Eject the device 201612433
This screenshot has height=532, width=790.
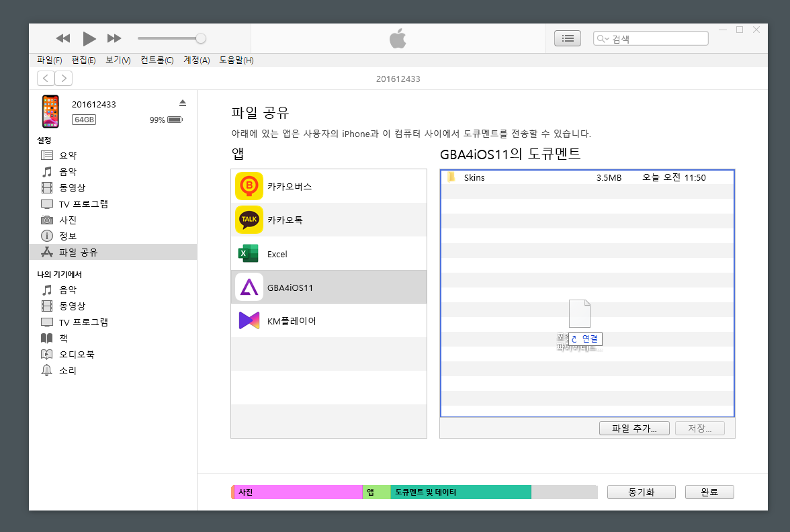click(x=183, y=103)
